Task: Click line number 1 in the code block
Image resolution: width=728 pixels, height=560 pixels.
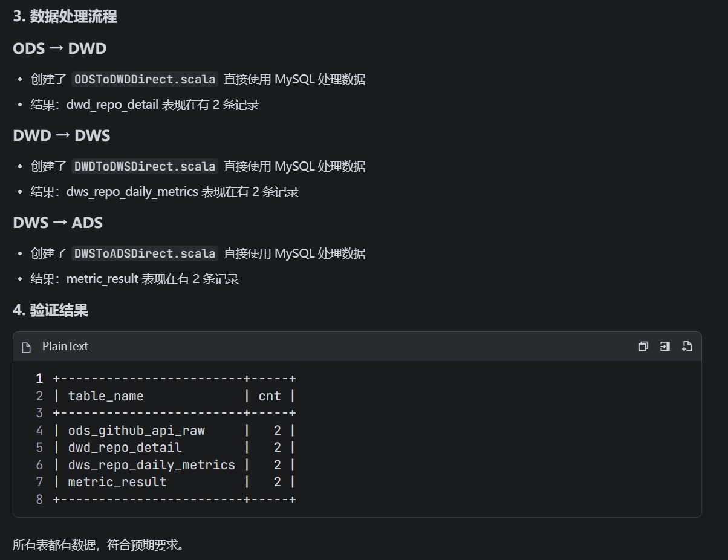Action: point(39,379)
